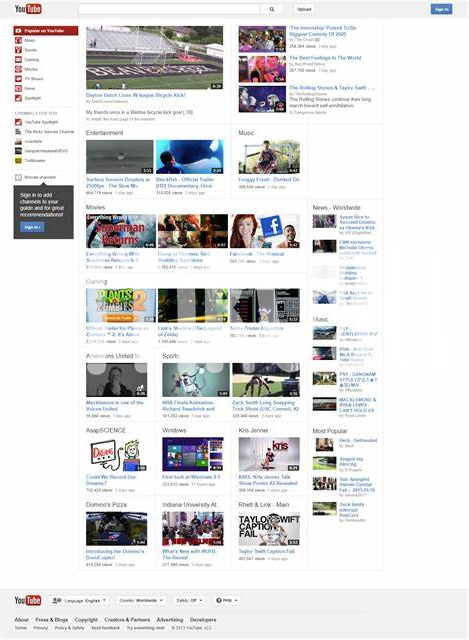Open the PSY Gangnam Style video in Music sidebar
This screenshot has height=640, width=469.
click(x=358, y=380)
